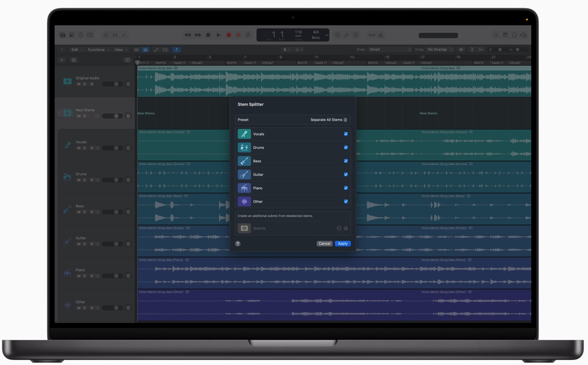The width and height of the screenshot is (588, 365).
Task: Click the Cancel button in Stem Splitter
Action: (x=324, y=243)
